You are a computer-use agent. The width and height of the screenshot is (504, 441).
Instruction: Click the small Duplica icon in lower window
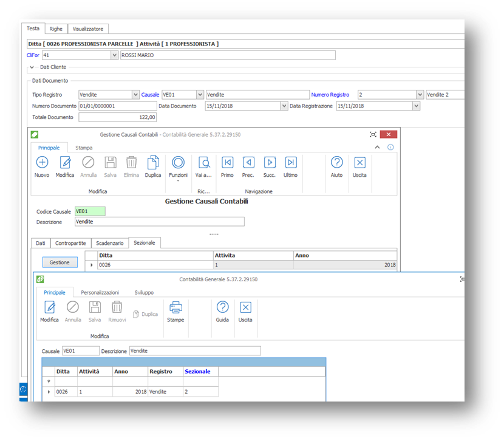135,314
